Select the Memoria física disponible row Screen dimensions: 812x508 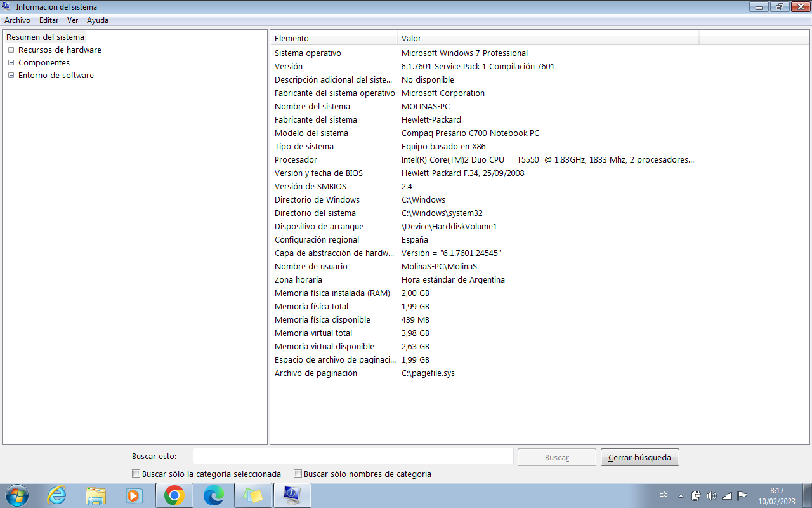coord(485,319)
